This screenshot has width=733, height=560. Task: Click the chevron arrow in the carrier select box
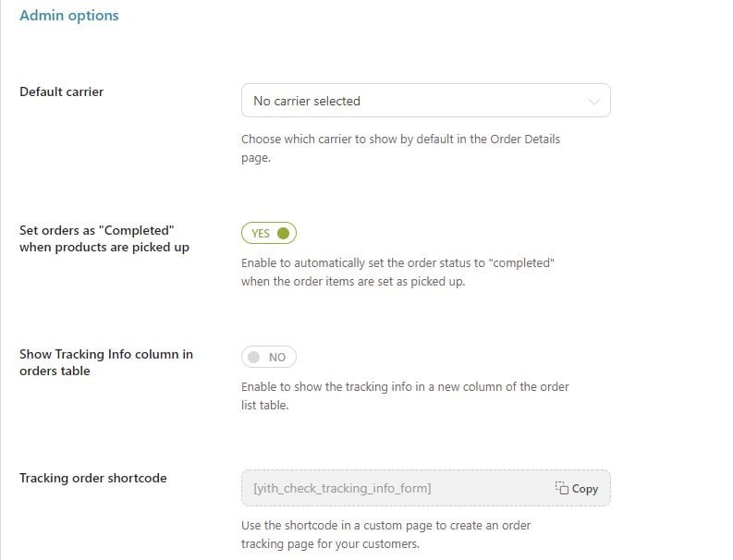pos(594,102)
